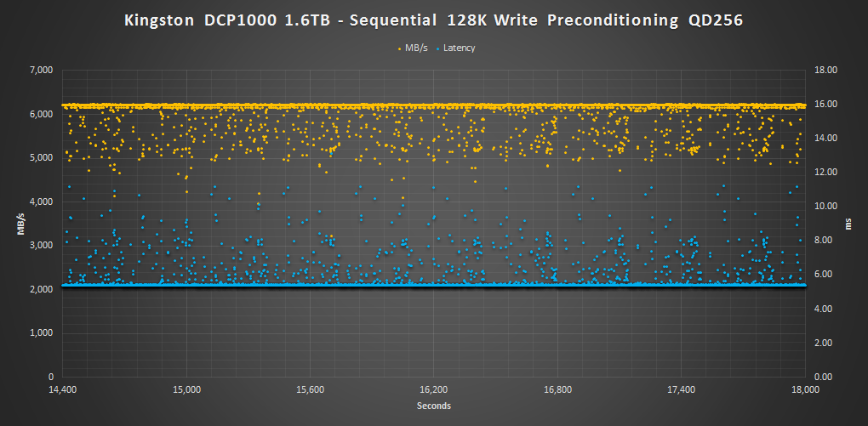Click the 6,000 label on left axis
The image size is (868, 426).
tap(42, 114)
